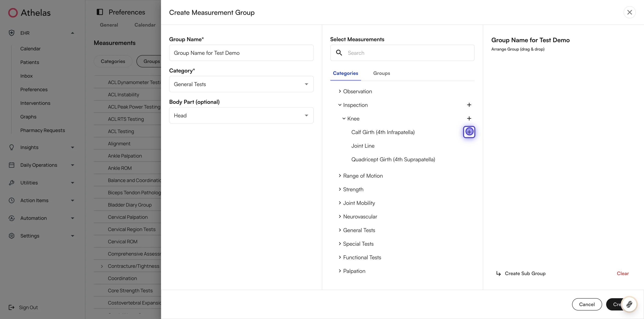Expand the General Tests category in tree
The image size is (644, 319).
(x=340, y=230)
